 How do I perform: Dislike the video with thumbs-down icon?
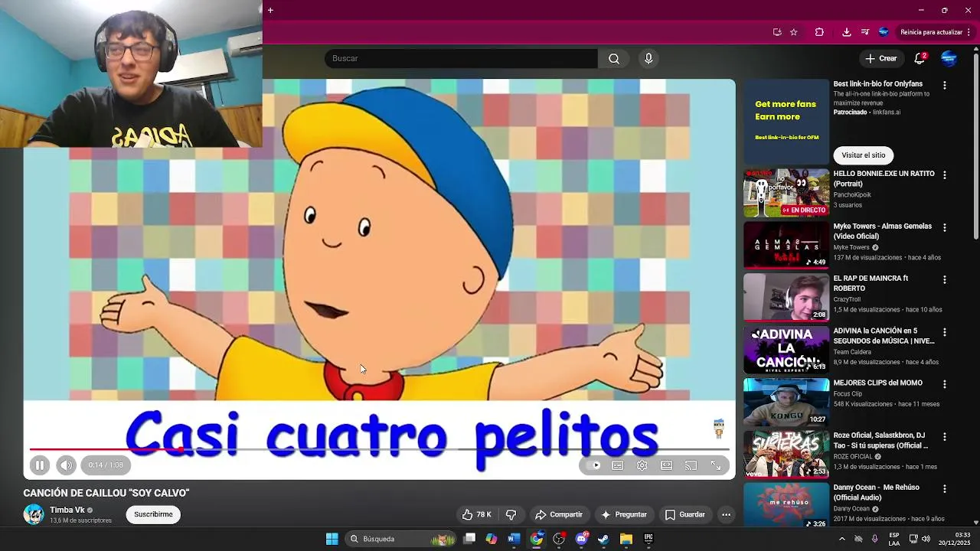(x=511, y=515)
